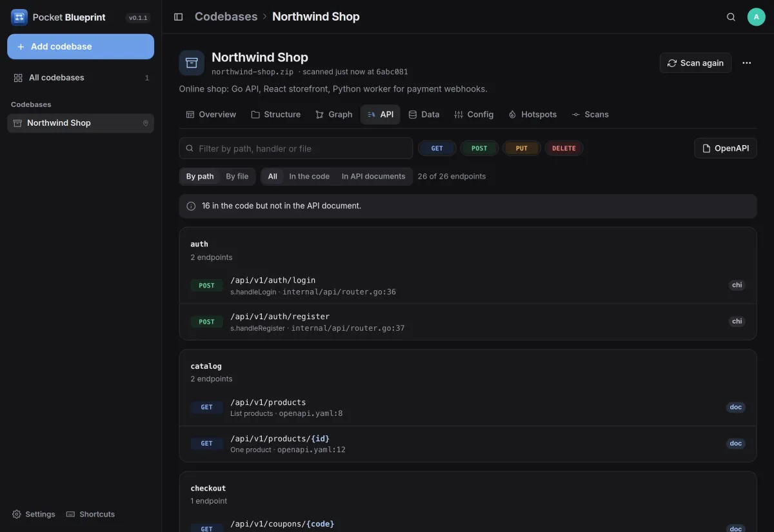Open the user avatar A

coord(757,17)
